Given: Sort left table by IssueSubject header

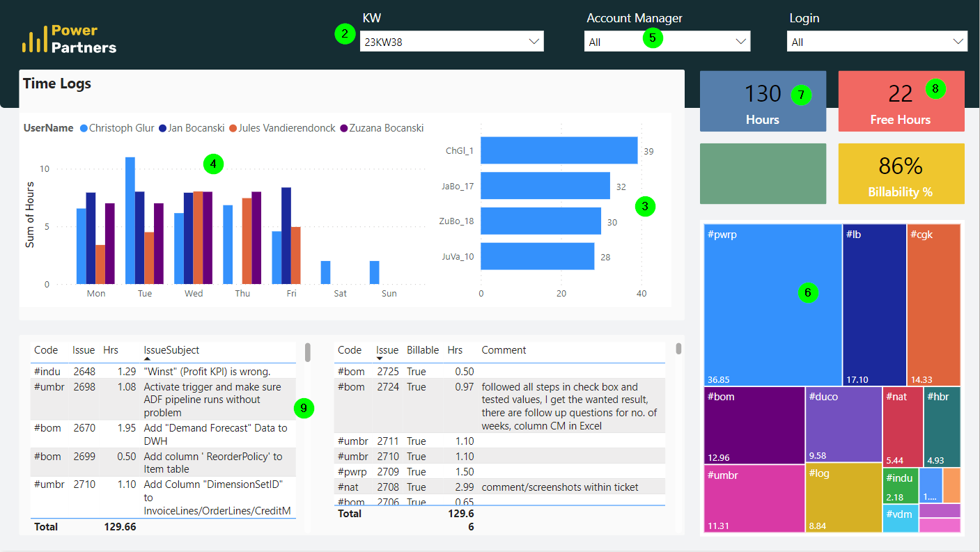Looking at the screenshot, I should tap(171, 350).
